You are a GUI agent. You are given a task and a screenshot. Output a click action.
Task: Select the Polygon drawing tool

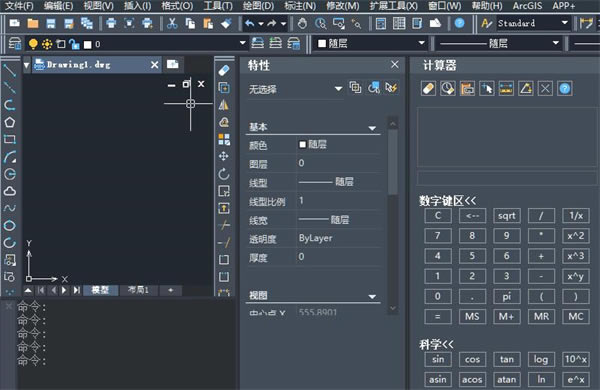(10, 122)
